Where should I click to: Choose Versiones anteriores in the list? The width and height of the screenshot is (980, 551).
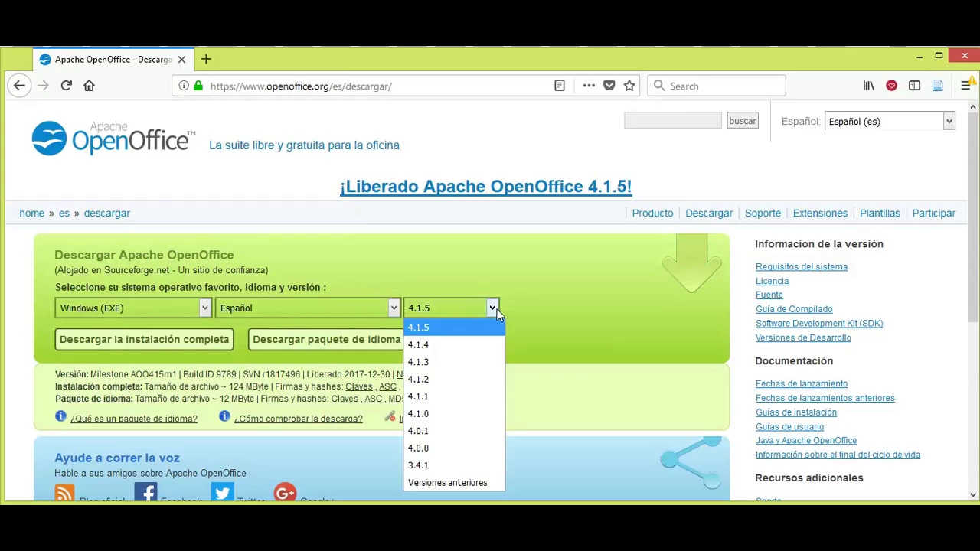pyautogui.click(x=455, y=482)
